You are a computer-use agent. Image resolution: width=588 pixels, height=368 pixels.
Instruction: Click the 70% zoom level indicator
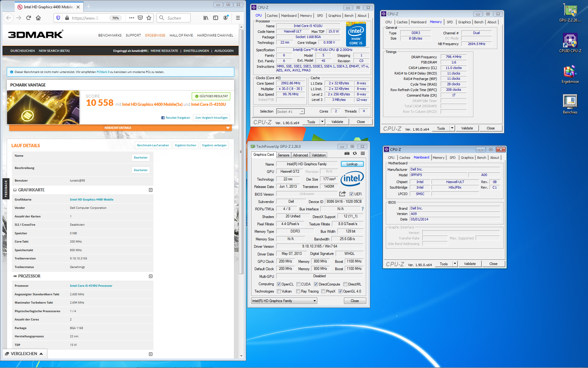pos(115,18)
